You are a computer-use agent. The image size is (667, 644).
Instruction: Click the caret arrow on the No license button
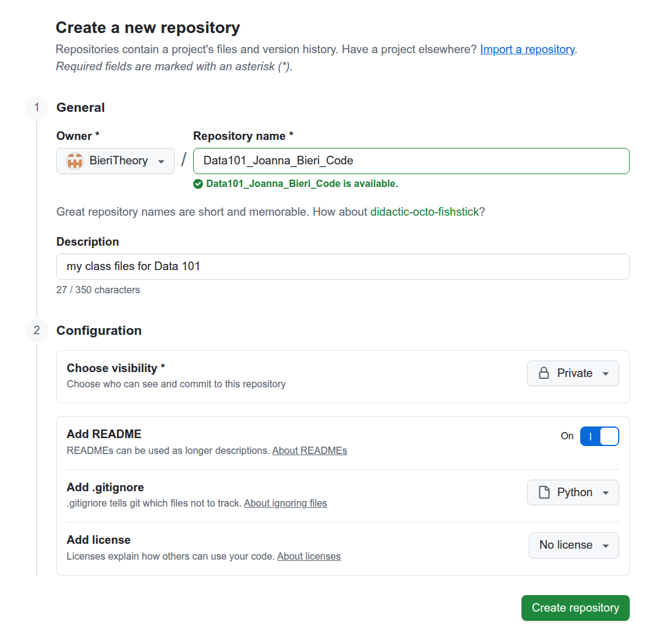tap(606, 546)
